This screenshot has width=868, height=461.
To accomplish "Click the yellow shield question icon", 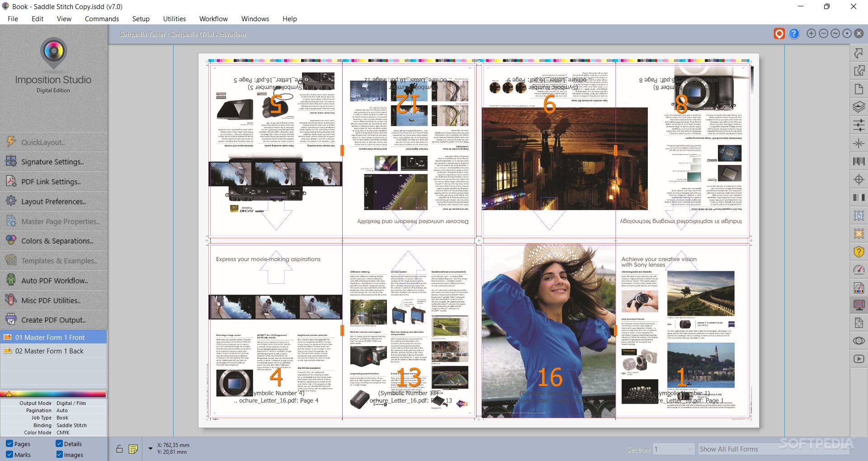I will [859, 252].
